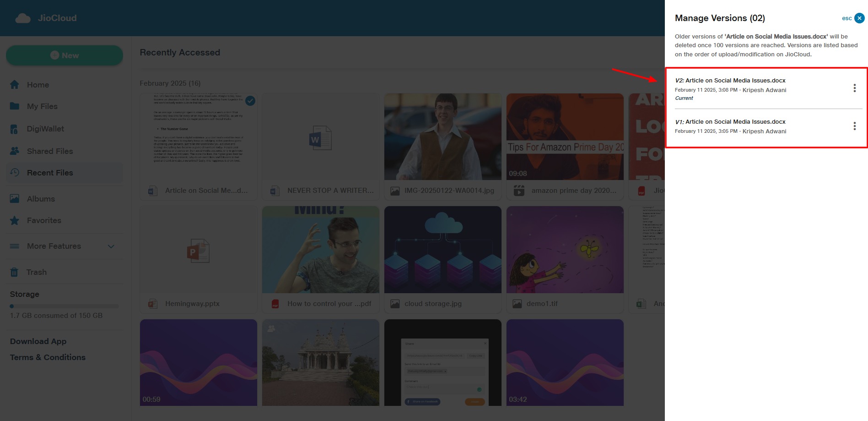Click the JioCloud cloud logo icon

tap(22, 18)
